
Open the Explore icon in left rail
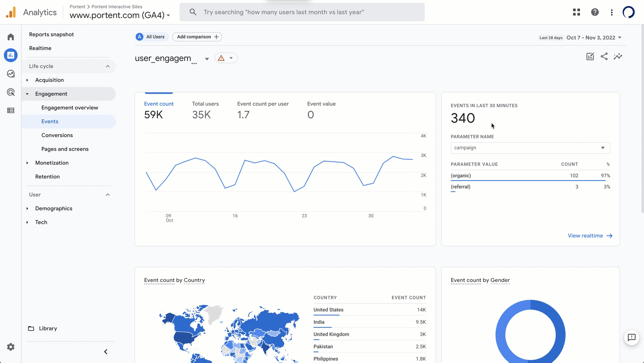(x=11, y=74)
